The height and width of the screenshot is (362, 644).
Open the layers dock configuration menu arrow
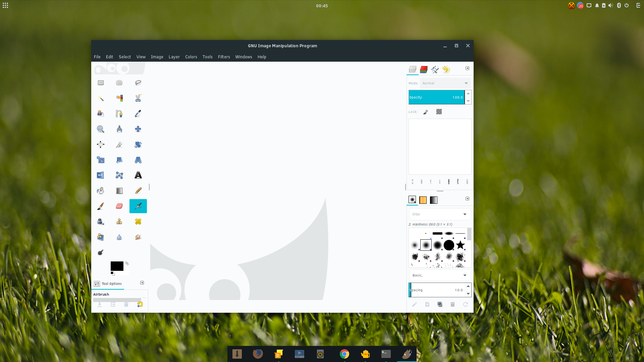tap(467, 68)
